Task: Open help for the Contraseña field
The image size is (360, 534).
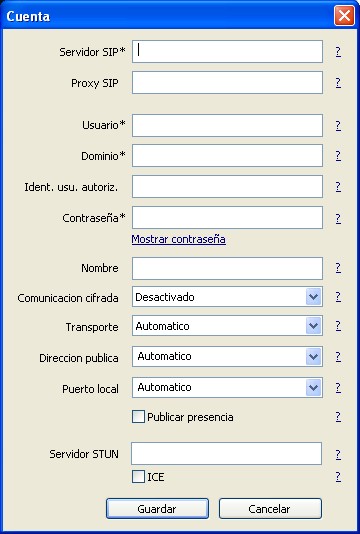Action: (338, 218)
